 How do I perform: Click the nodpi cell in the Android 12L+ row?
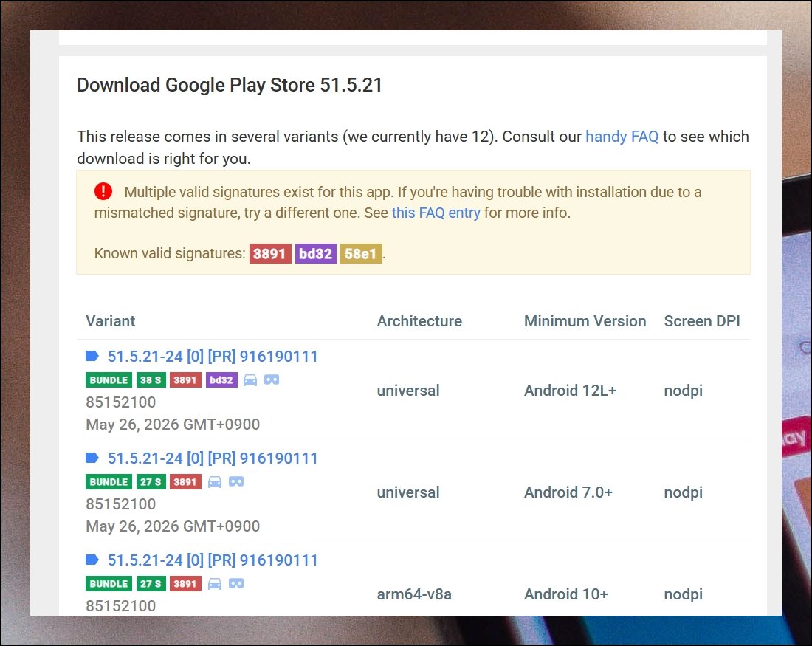(x=683, y=390)
